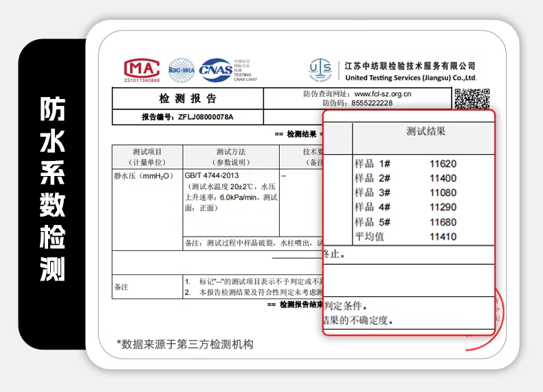Select the 样品 3# result 11080
Viewport: 543px width, 392px height.
click(443, 193)
